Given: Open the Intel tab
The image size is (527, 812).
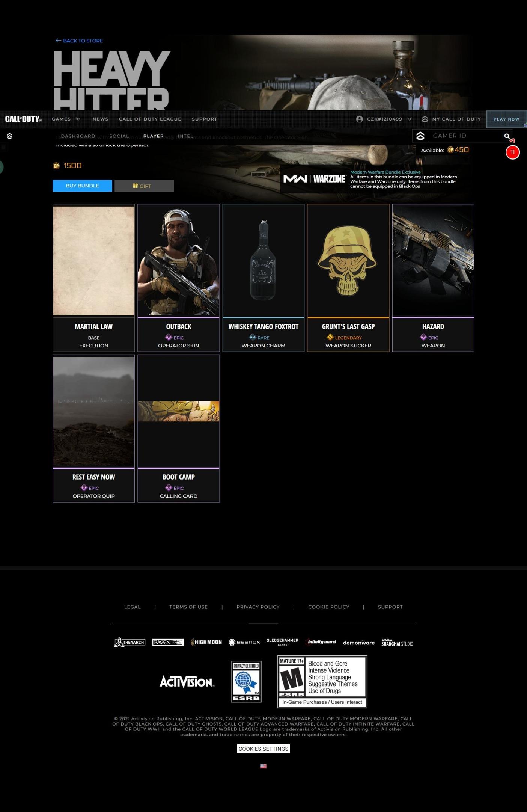Looking at the screenshot, I should point(185,136).
